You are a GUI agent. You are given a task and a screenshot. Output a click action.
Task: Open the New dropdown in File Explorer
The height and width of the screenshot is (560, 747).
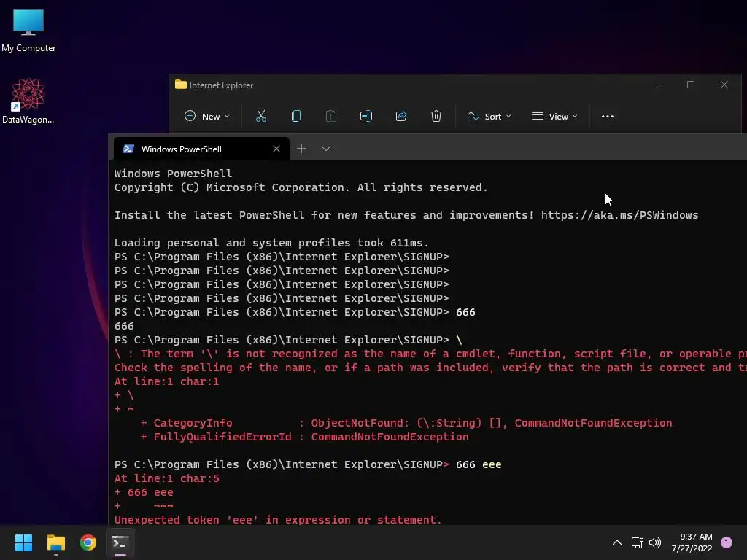(206, 116)
